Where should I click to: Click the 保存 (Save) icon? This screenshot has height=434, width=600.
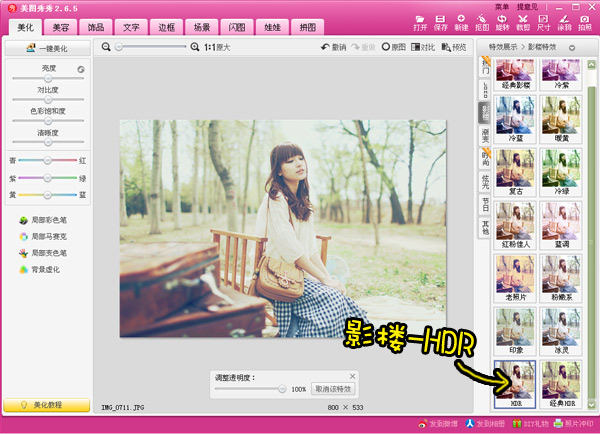pos(441,21)
